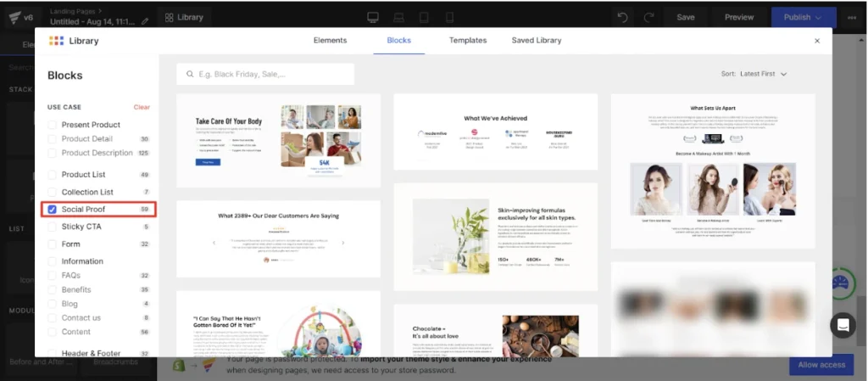
Task: Open the chat support bubble
Action: click(843, 325)
